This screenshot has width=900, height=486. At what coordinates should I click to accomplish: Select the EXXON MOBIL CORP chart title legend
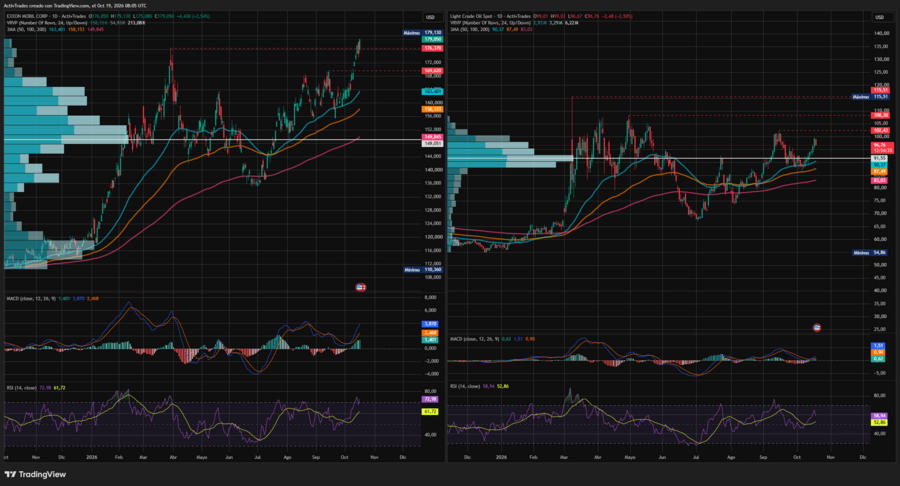45,16
